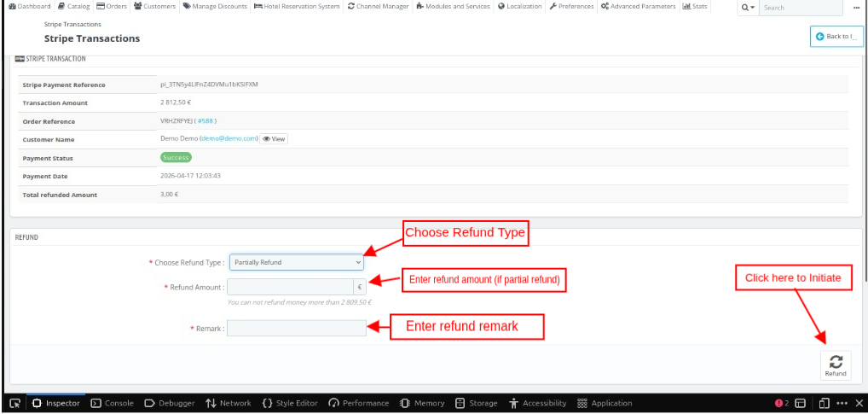The height and width of the screenshot is (414, 868).
Task: Toggle the devtools split console icon
Action: tap(800, 403)
